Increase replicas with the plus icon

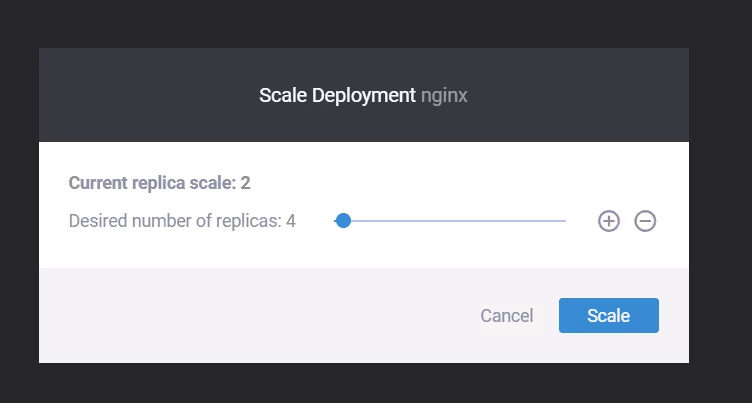coord(609,221)
